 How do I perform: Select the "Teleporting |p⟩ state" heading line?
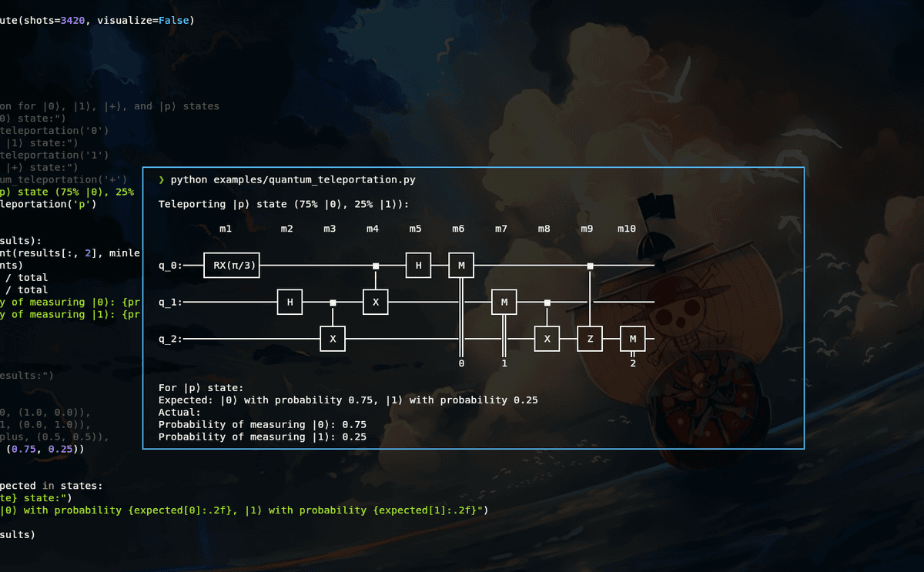(x=283, y=204)
